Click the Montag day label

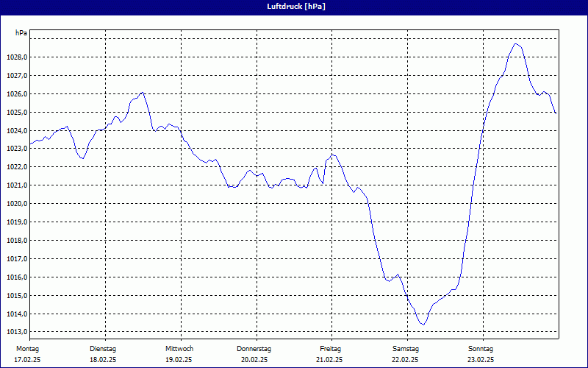pos(27,349)
